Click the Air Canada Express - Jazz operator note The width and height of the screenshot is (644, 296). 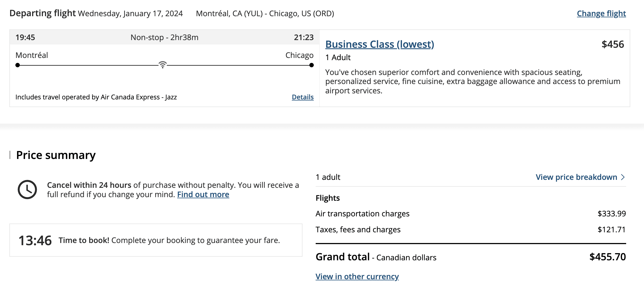[x=96, y=97]
